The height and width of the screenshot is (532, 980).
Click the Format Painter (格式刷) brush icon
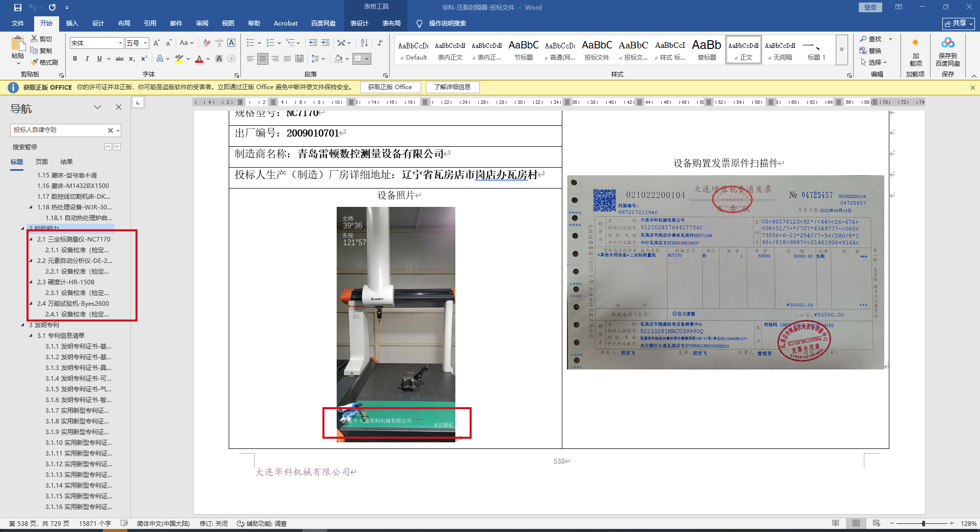point(34,62)
